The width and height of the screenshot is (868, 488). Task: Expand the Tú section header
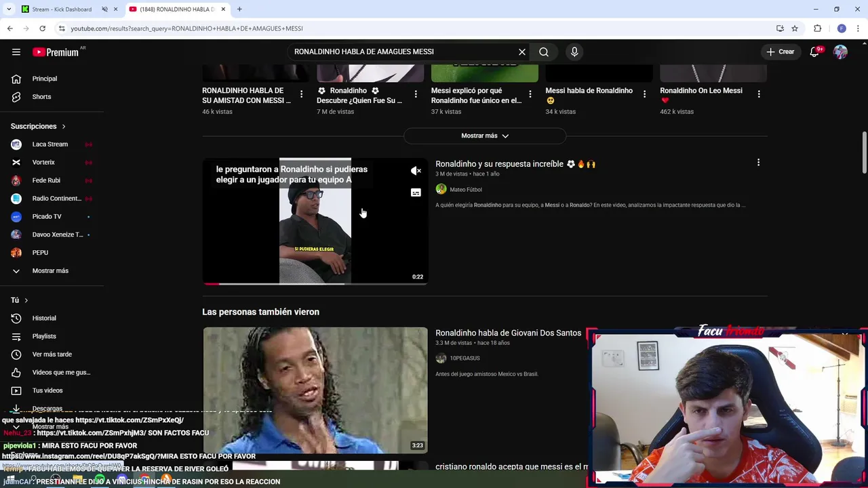coord(19,300)
